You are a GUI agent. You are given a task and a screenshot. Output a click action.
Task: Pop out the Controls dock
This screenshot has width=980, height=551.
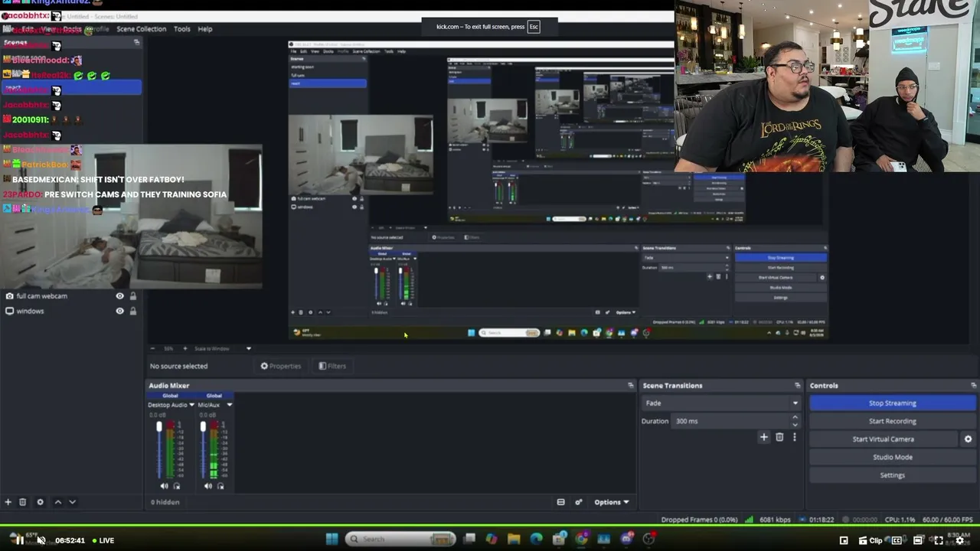pos(974,386)
